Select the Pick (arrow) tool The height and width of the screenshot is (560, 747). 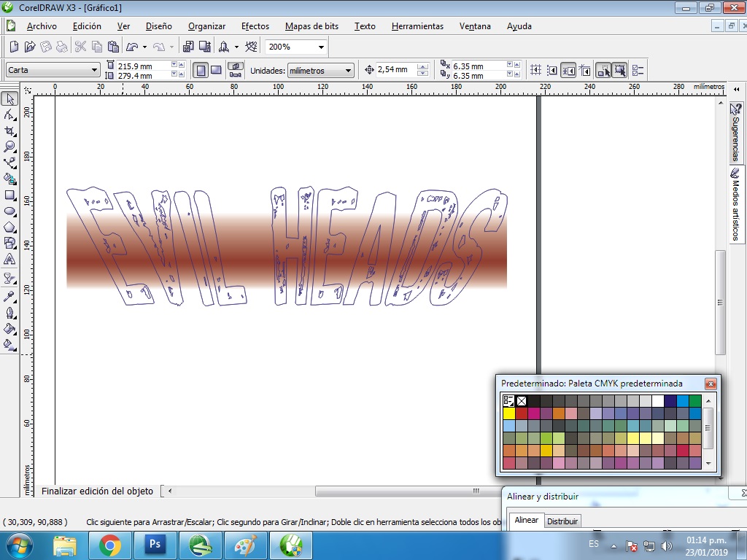pyautogui.click(x=9, y=98)
